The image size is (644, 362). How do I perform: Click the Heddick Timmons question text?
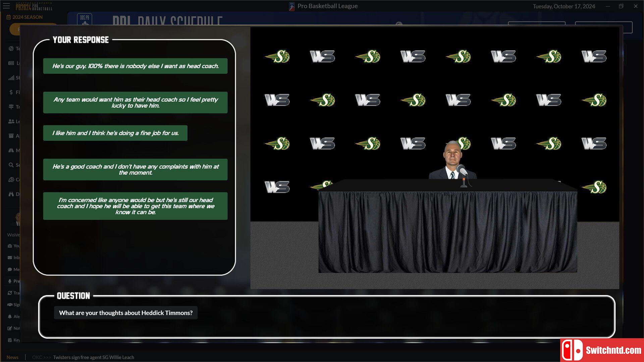click(x=126, y=313)
